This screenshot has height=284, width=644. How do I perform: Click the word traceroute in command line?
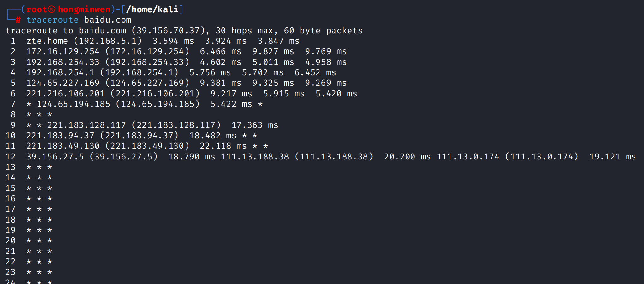click(52, 20)
